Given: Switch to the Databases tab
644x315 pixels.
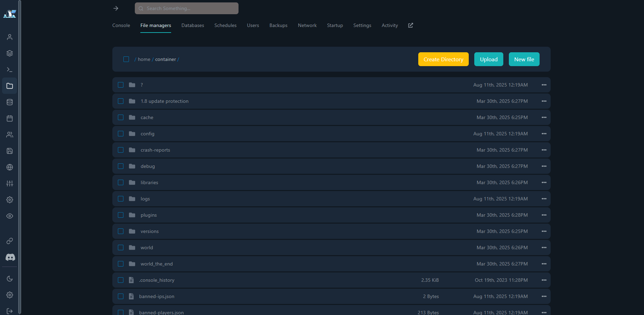Looking at the screenshot, I should point(193,25).
